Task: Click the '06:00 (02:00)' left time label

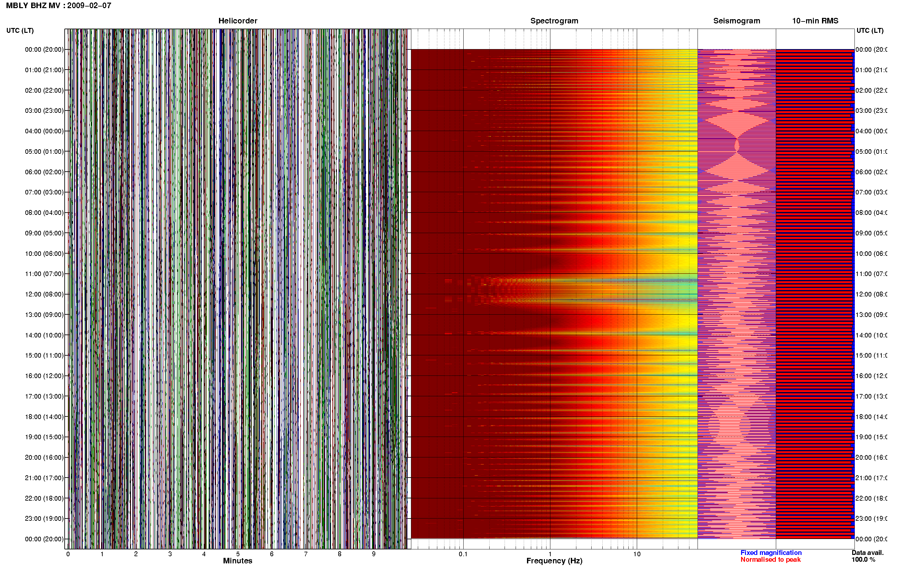Action: (x=44, y=172)
